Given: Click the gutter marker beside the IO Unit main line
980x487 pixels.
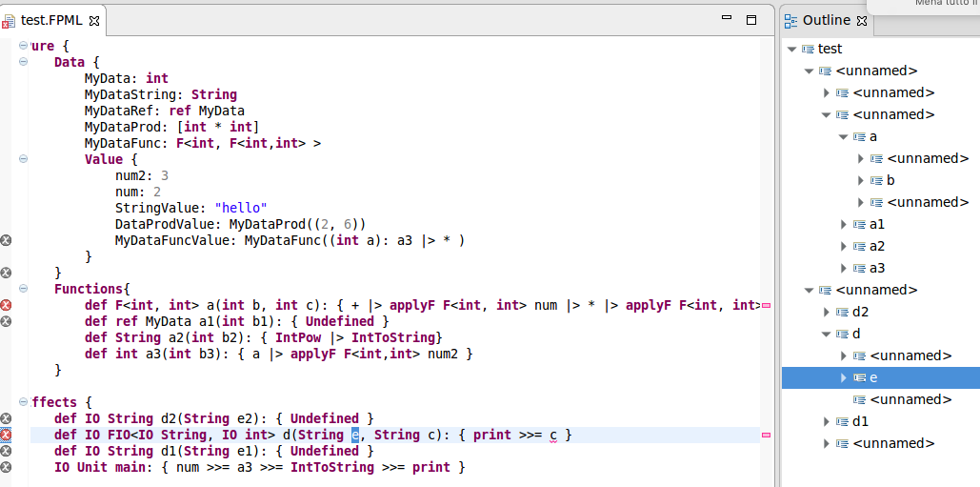Looking at the screenshot, I should click(6, 467).
